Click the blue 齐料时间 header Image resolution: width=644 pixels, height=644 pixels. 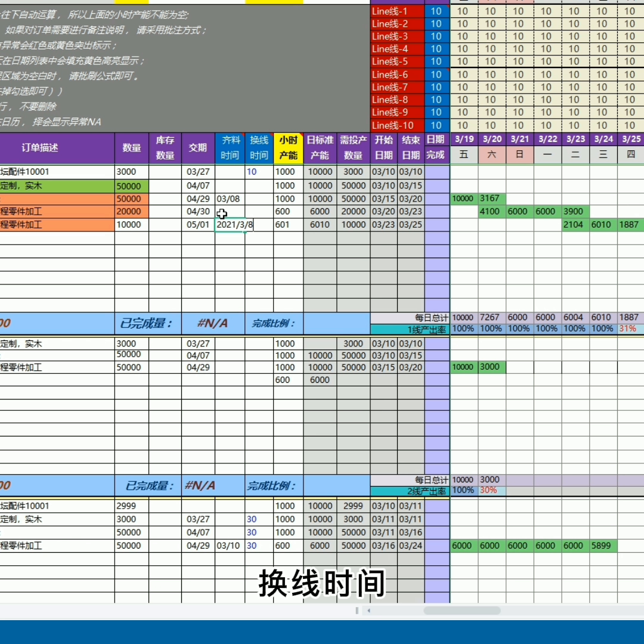(230, 148)
